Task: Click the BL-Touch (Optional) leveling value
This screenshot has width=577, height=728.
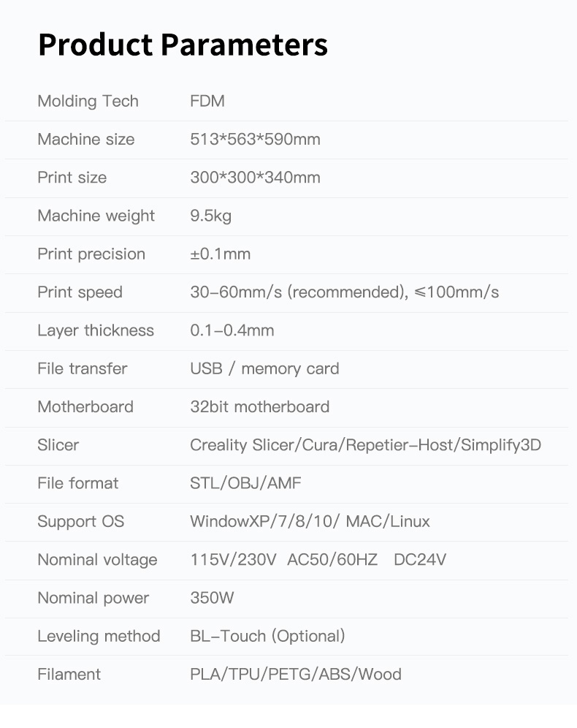Action: click(x=267, y=636)
